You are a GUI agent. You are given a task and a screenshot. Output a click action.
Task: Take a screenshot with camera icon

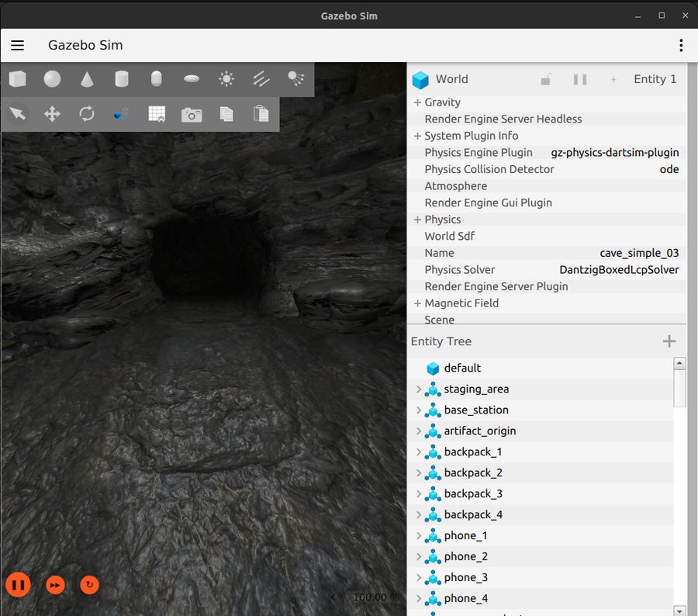(192, 115)
